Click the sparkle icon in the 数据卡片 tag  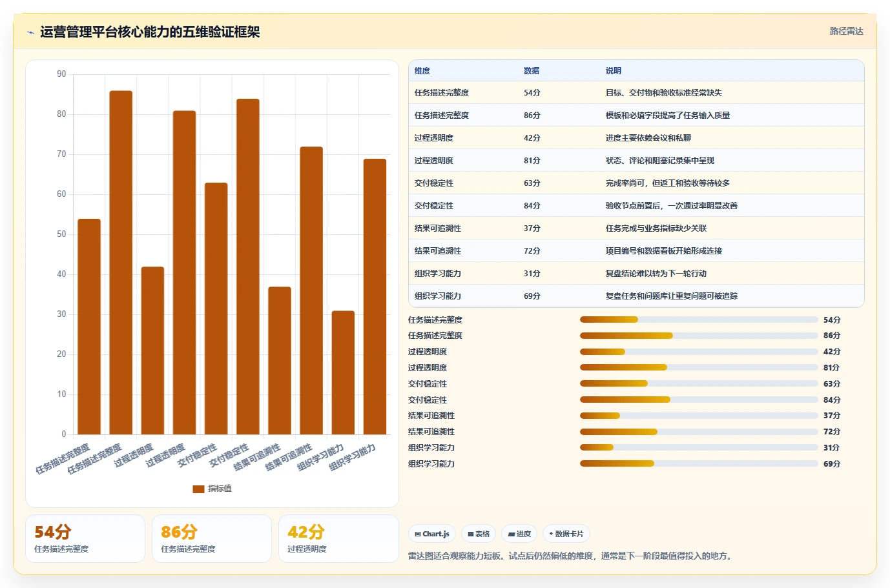click(x=551, y=534)
